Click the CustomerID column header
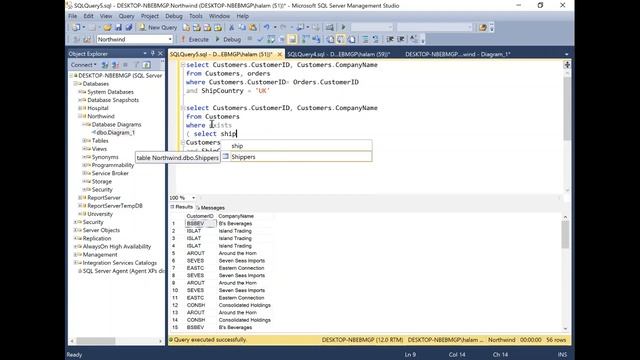Viewport: 640px width, 360px height. [x=200, y=216]
